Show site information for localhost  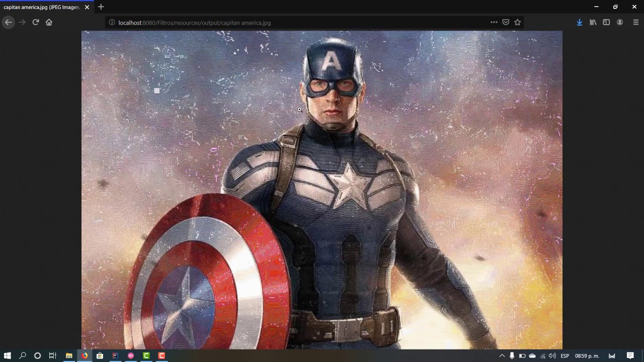point(112,23)
